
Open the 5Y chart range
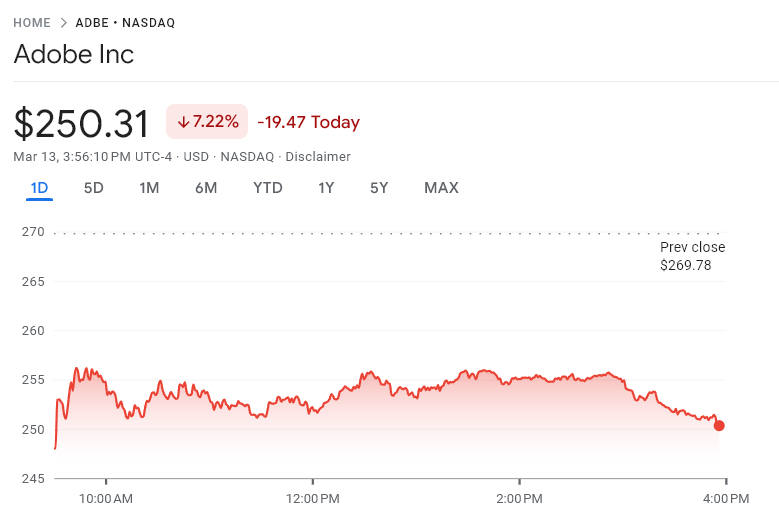pyautogui.click(x=379, y=188)
